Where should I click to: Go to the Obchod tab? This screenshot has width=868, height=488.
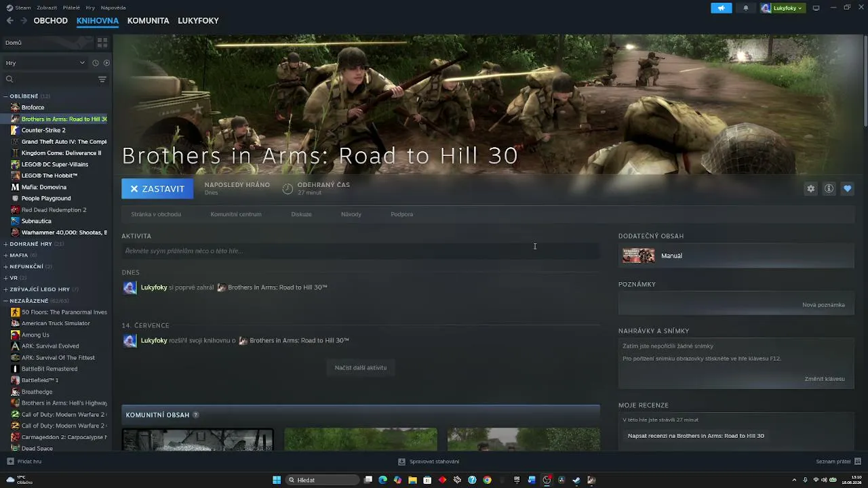click(x=51, y=21)
